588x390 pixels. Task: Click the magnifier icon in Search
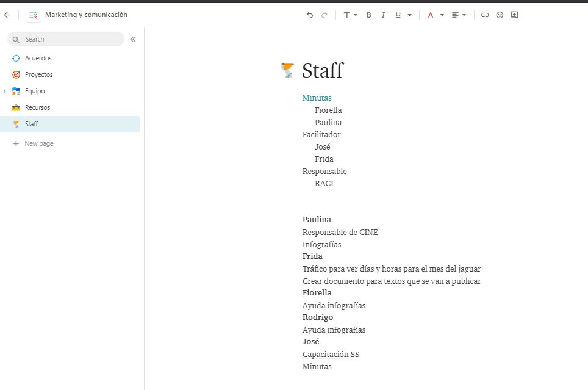tap(16, 40)
